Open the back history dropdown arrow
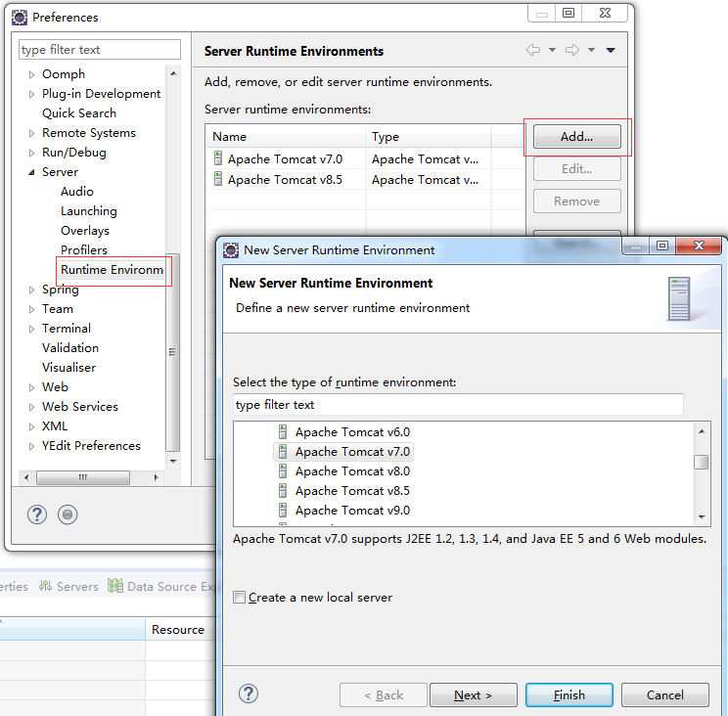 [x=552, y=50]
